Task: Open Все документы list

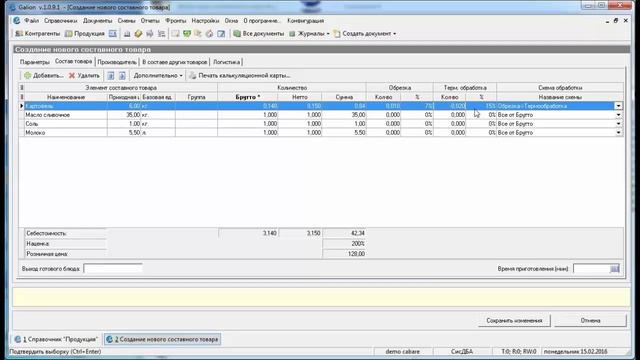Action: click(258, 34)
